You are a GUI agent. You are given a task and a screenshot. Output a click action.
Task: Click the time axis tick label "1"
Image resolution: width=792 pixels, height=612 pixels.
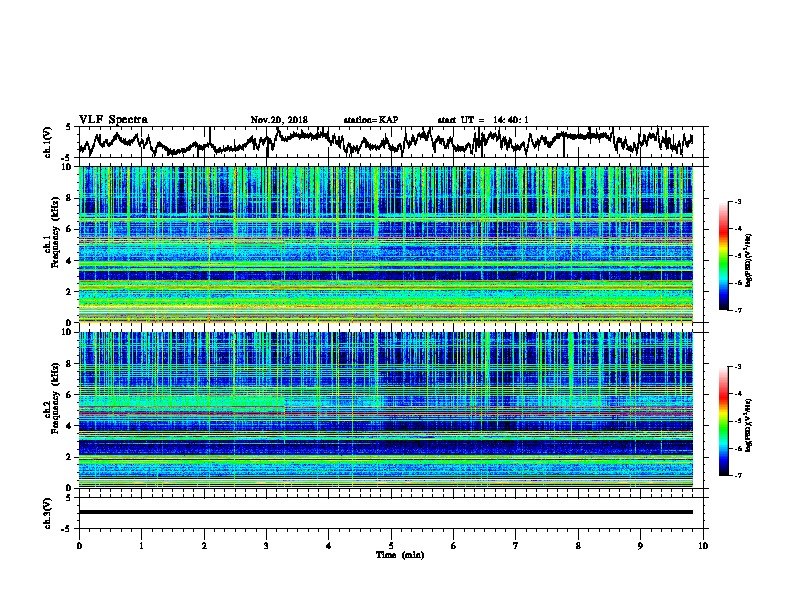point(141,546)
